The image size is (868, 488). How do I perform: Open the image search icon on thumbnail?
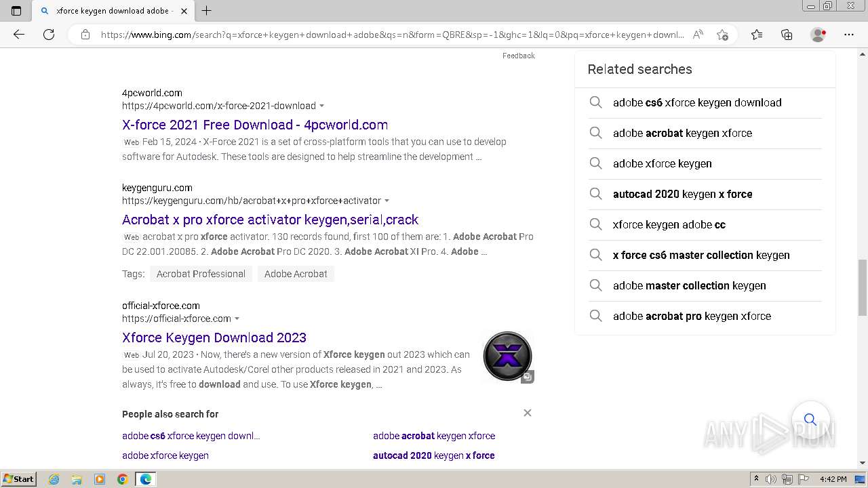click(528, 377)
